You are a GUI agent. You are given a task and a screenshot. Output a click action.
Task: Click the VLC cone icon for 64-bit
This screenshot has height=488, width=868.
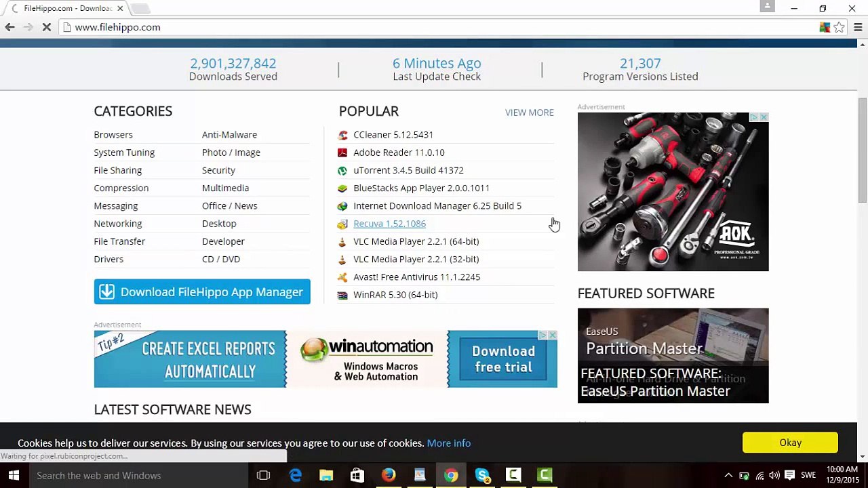342,241
